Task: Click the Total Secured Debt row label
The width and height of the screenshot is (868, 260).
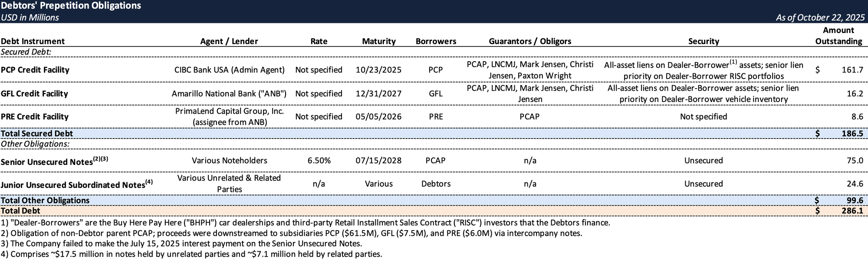Action: [37, 133]
